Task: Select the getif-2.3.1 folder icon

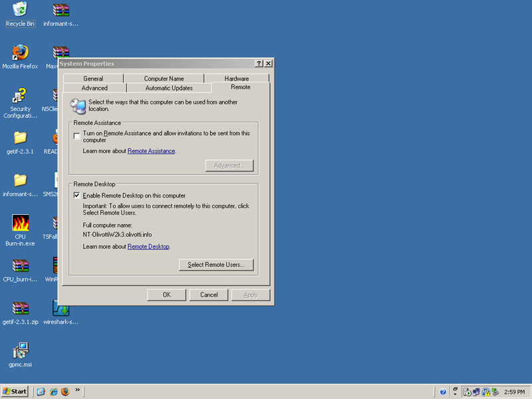Action: point(20,142)
